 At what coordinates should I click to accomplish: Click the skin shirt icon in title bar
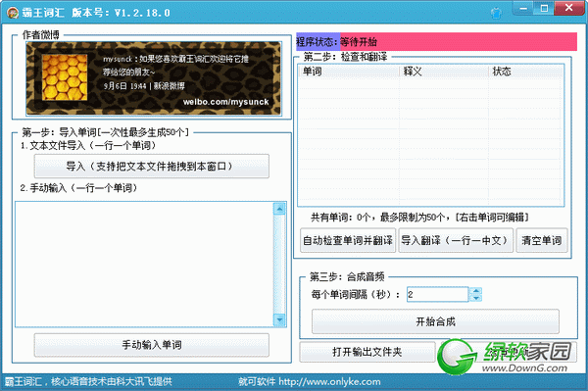496,14
